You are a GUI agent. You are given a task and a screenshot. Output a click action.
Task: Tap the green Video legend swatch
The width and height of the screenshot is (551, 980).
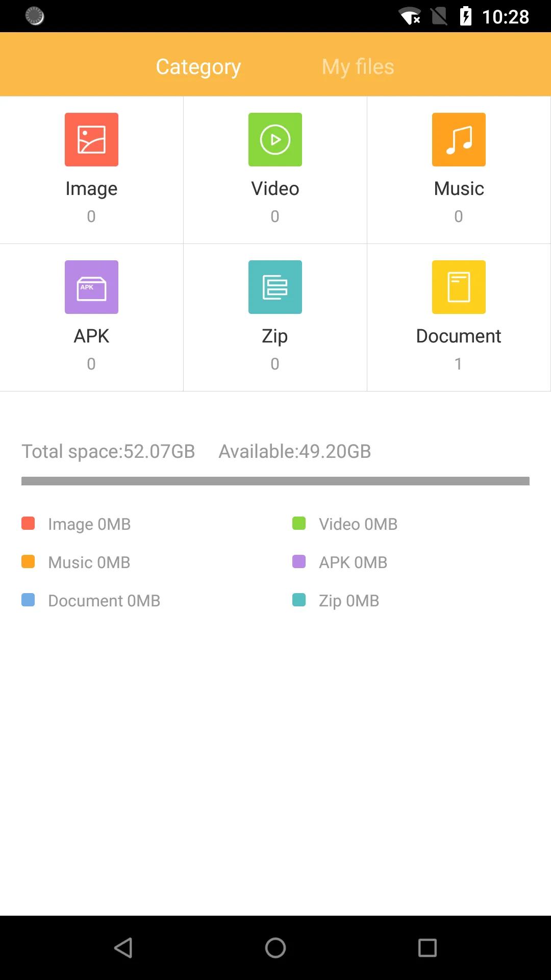(x=299, y=523)
